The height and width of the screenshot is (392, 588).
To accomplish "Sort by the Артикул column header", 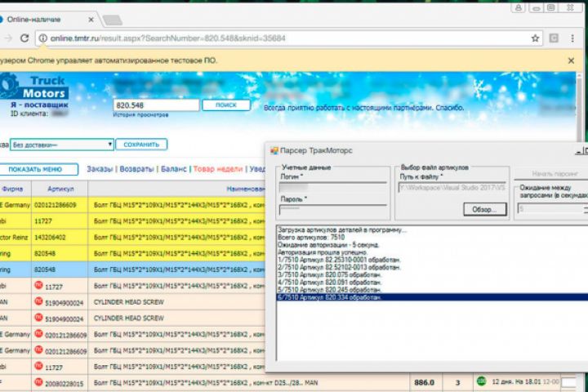I will click(x=60, y=189).
